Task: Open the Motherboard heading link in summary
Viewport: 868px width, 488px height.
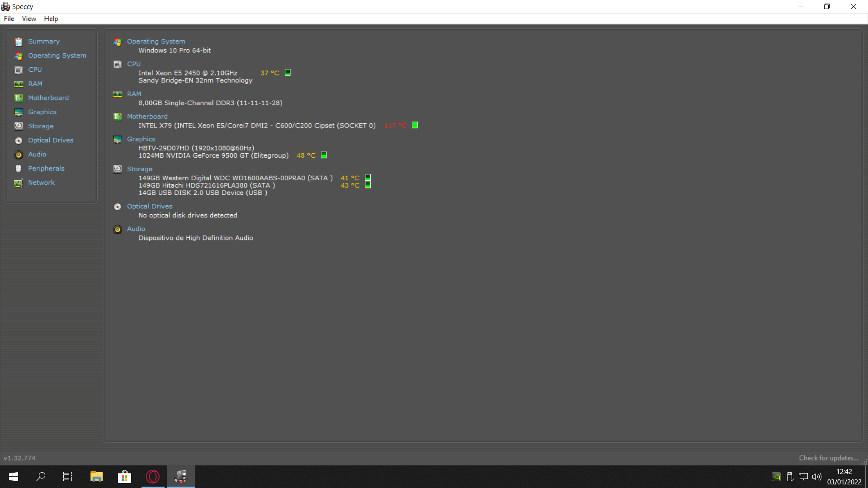Action: (x=147, y=117)
